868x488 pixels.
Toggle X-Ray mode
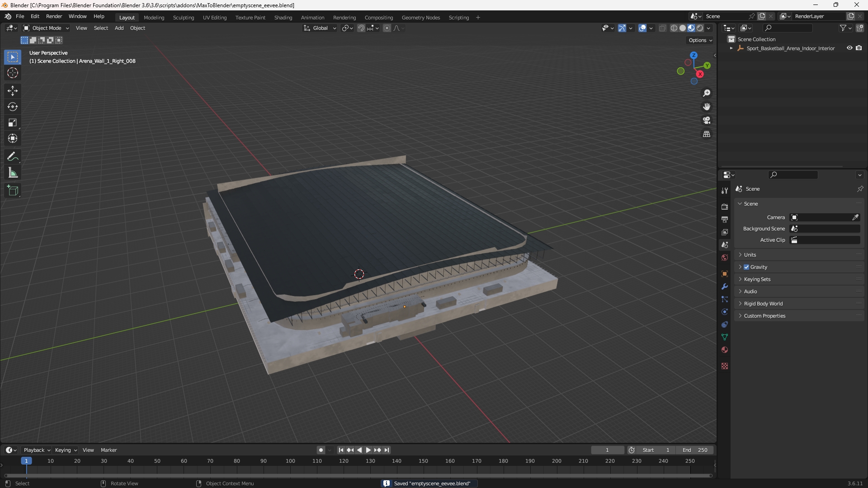coord(663,28)
